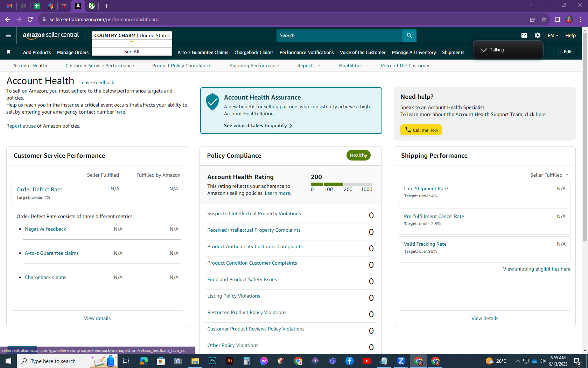Open Microsoft Teams from the taskbar
Screen dimensions: 588x368
click(332, 361)
